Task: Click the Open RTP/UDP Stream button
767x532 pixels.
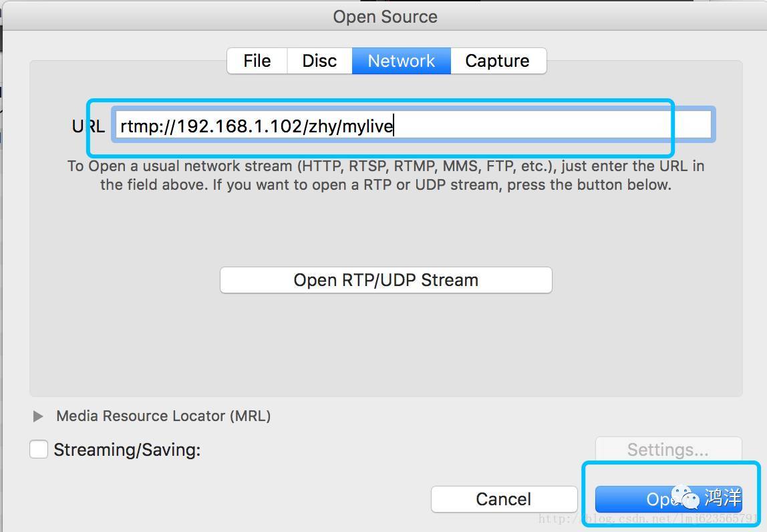Action: point(386,280)
